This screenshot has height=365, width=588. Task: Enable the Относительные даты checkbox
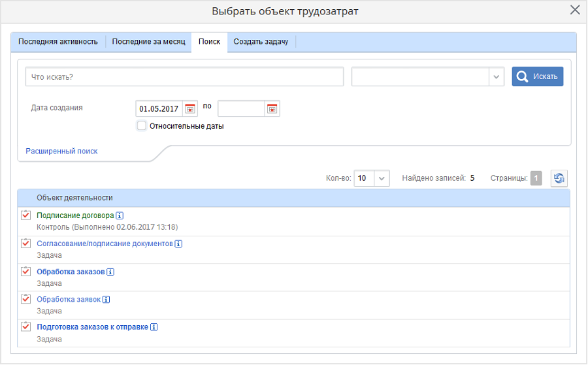tap(141, 126)
